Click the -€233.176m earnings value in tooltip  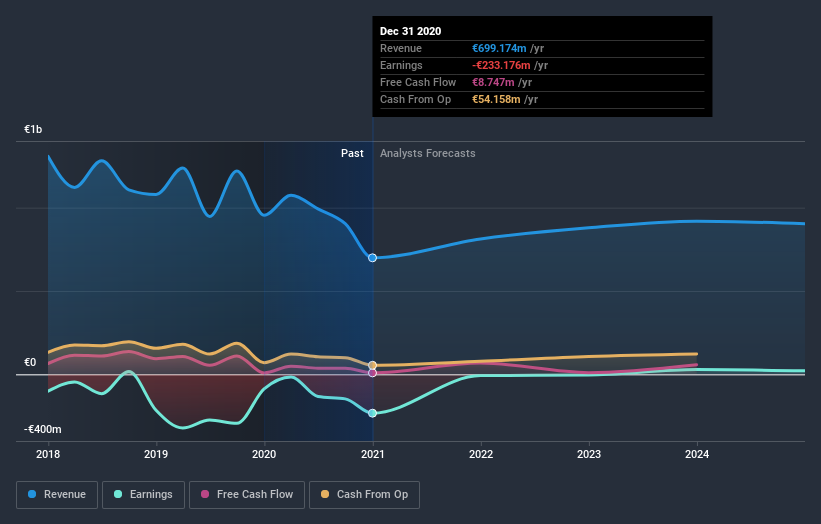tap(501, 65)
